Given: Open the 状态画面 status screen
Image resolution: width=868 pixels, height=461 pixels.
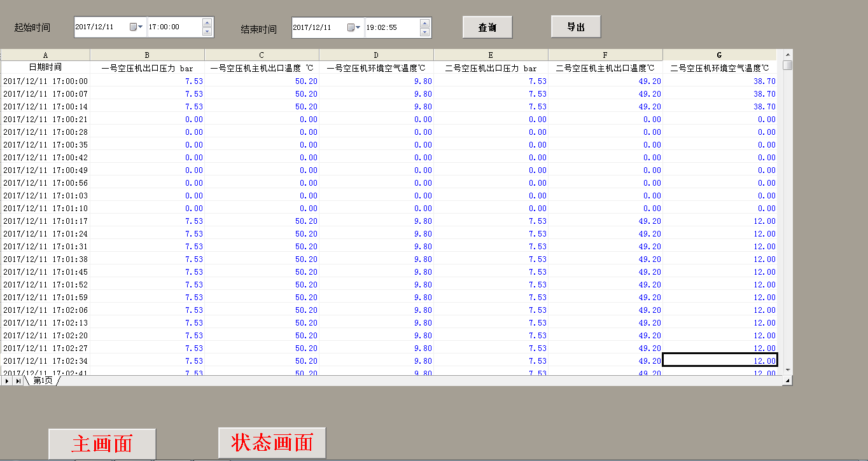Looking at the screenshot, I should (272, 443).
